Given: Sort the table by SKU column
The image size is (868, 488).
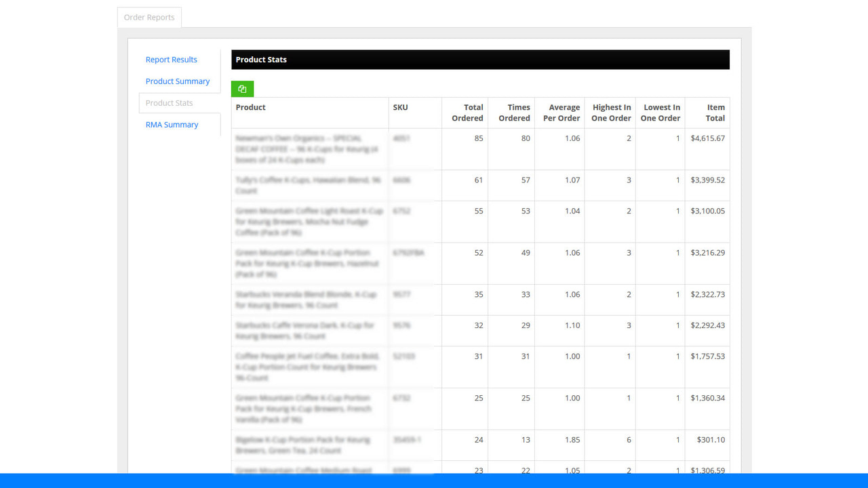Looking at the screenshot, I should 400,107.
